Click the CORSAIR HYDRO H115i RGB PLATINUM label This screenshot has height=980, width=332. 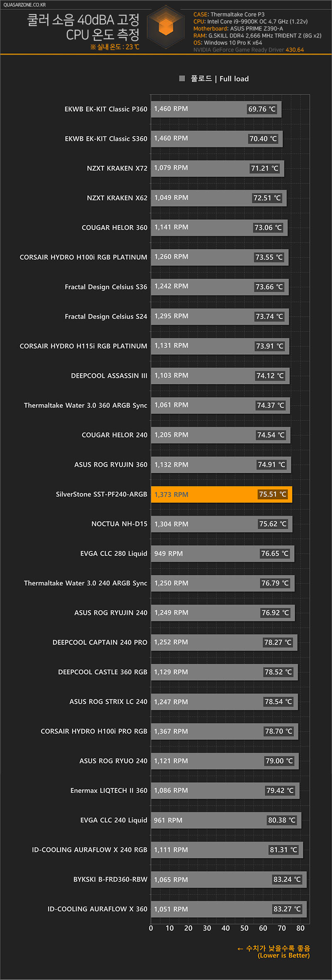[x=83, y=346]
